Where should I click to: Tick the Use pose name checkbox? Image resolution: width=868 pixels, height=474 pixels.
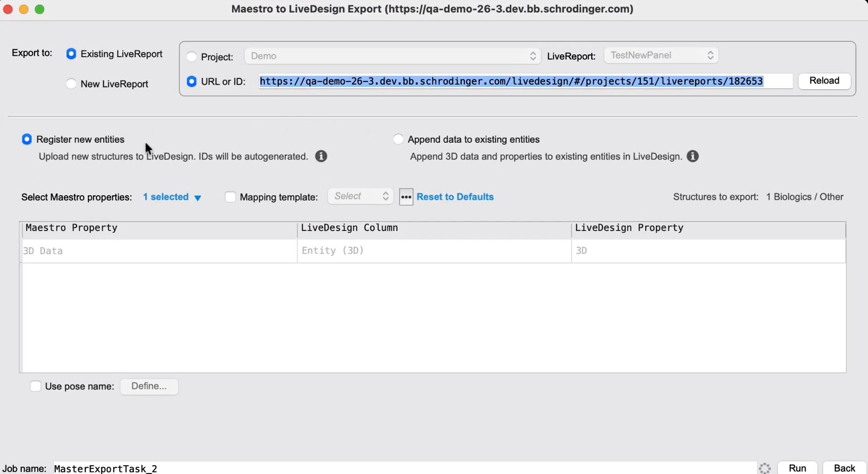click(35, 386)
